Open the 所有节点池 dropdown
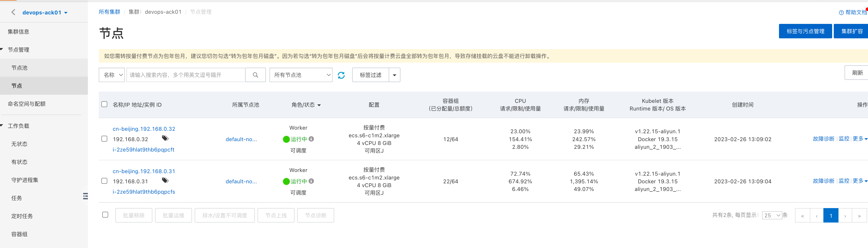868x248 pixels. (x=301, y=75)
